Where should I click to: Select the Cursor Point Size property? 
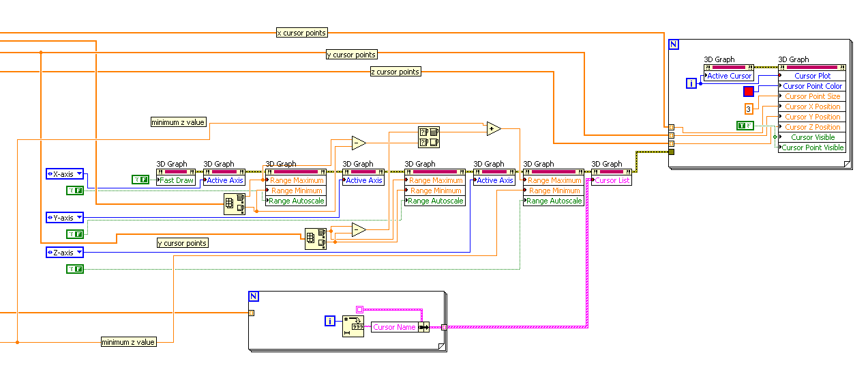click(812, 96)
